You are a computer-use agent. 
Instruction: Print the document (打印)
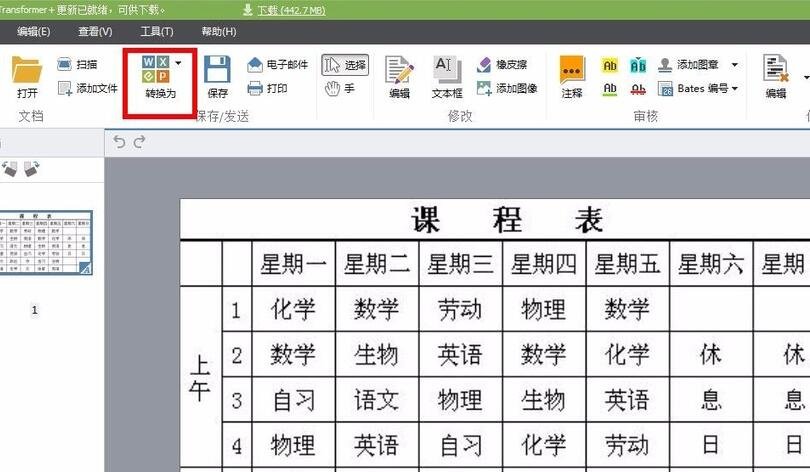click(267, 88)
